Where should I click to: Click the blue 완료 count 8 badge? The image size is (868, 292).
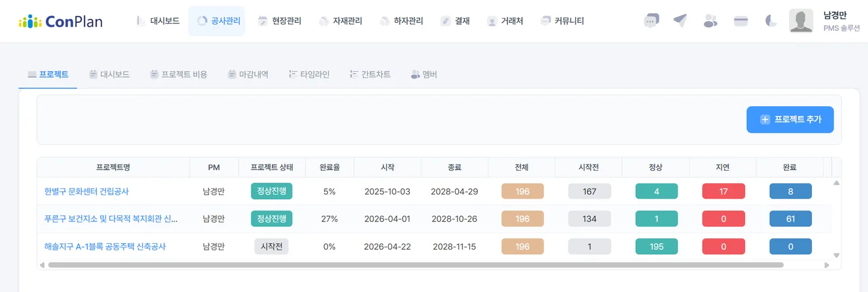790,191
